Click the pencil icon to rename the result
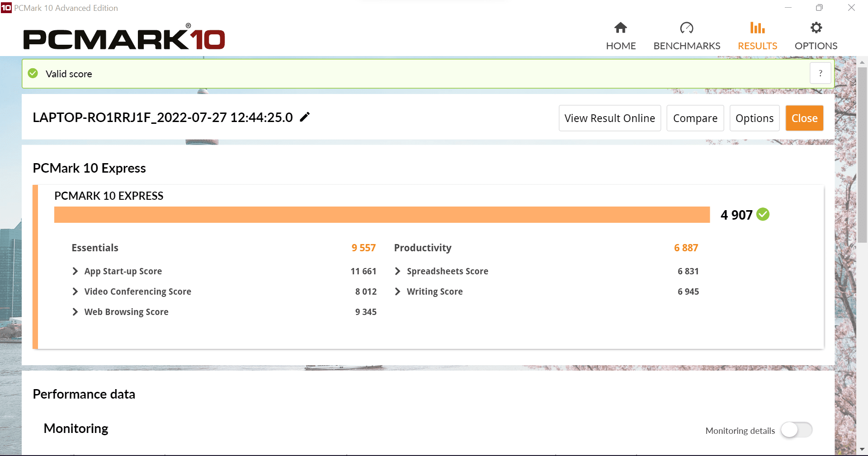The image size is (868, 456). coord(305,117)
